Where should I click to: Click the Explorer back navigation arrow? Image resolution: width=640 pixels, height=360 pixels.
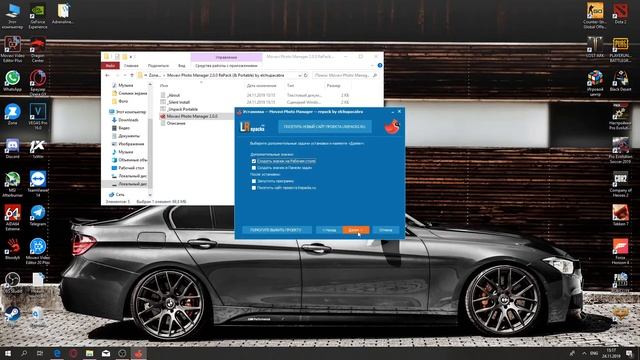click(107, 76)
